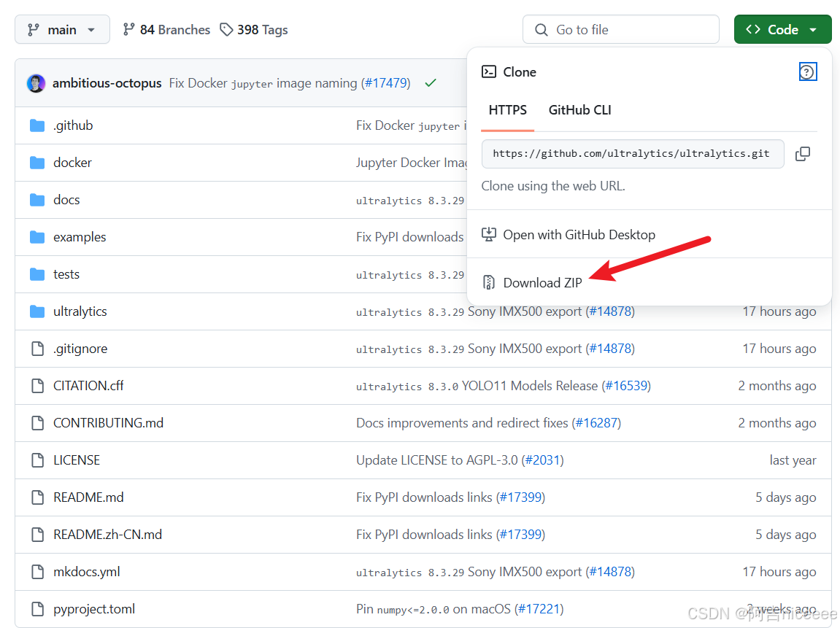840x628 pixels.
Task: Open the LICENSE file
Action: point(77,460)
